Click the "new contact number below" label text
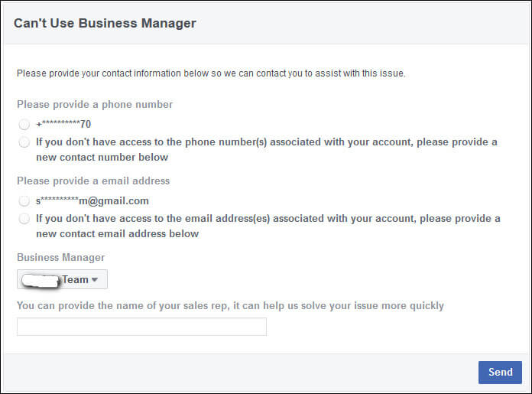 102,157
